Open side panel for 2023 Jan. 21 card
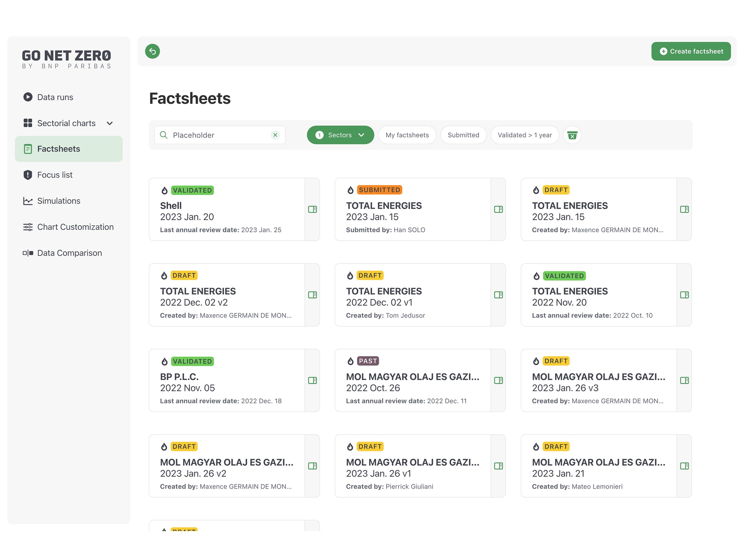744x560 pixels. click(684, 466)
